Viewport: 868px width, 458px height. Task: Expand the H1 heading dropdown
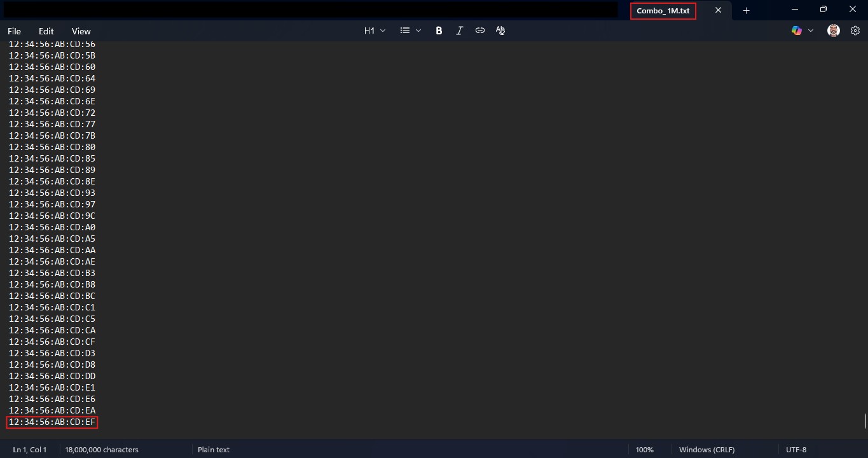[375, 31]
